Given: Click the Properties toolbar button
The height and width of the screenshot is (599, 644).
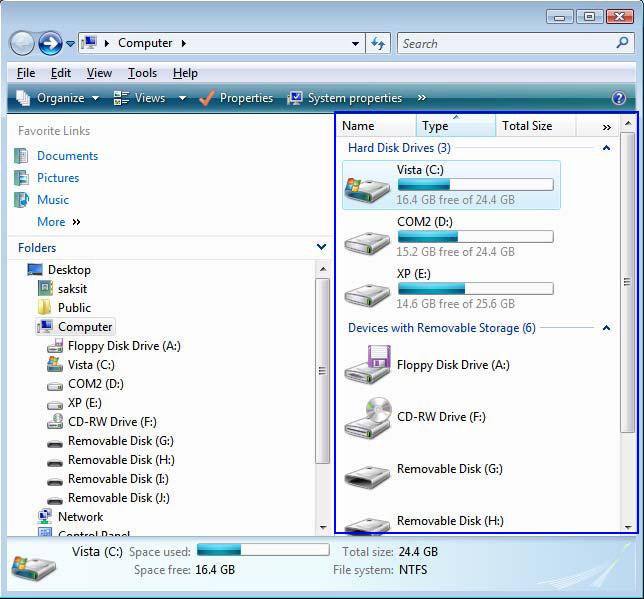Looking at the screenshot, I should point(236,98).
